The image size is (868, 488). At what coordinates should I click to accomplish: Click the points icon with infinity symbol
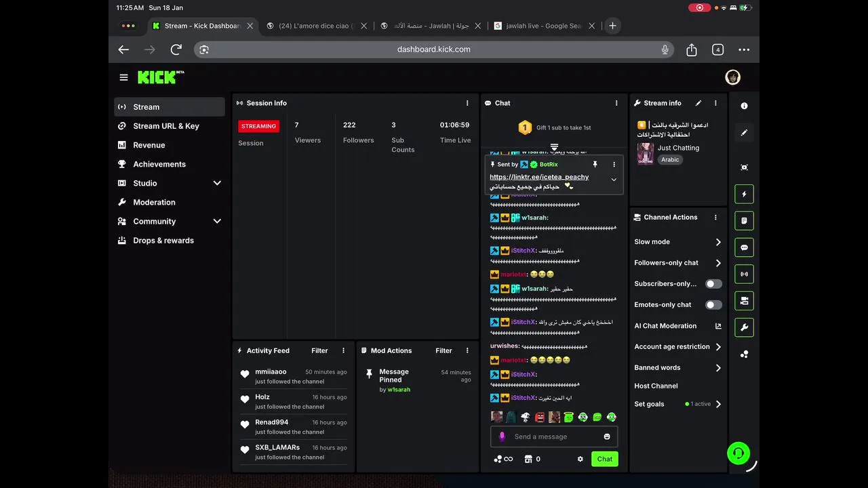(503, 459)
